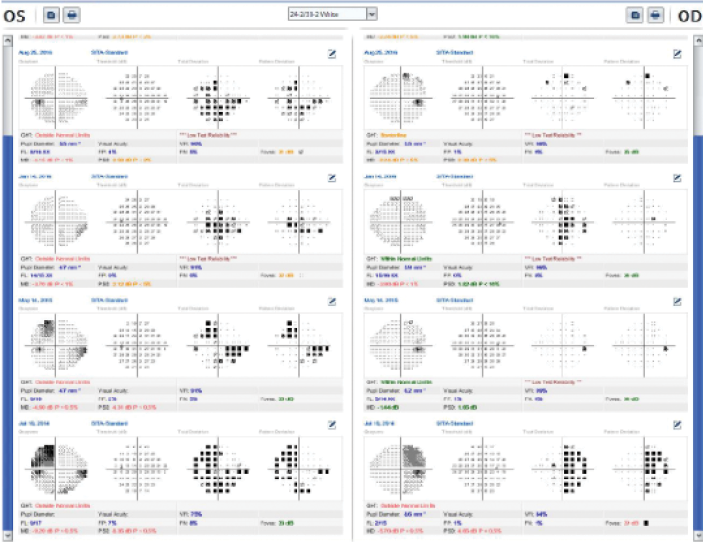The height and width of the screenshot is (542, 703).
Task: Click the up arrow of the OS scrollbar
Action: [x=8, y=40]
